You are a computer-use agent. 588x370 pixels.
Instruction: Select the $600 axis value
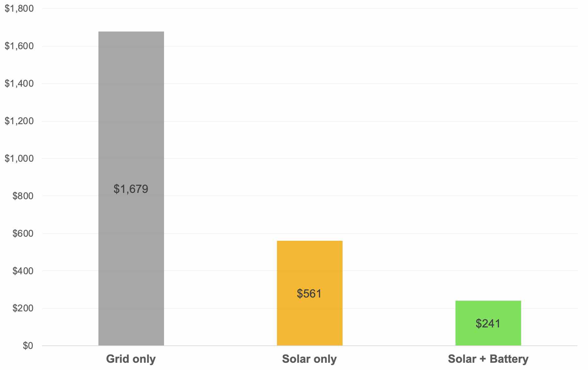click(23, 234)
